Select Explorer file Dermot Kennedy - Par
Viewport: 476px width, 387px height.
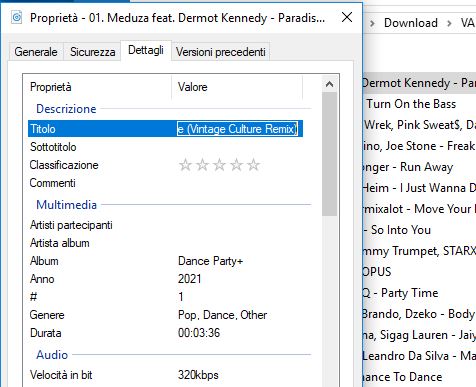(x=419, y=83)
